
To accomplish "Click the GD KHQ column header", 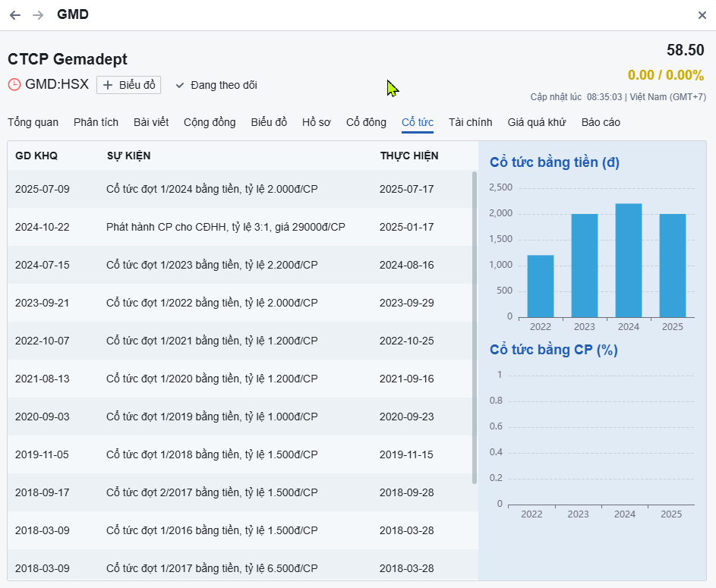I will click(36, 156).
